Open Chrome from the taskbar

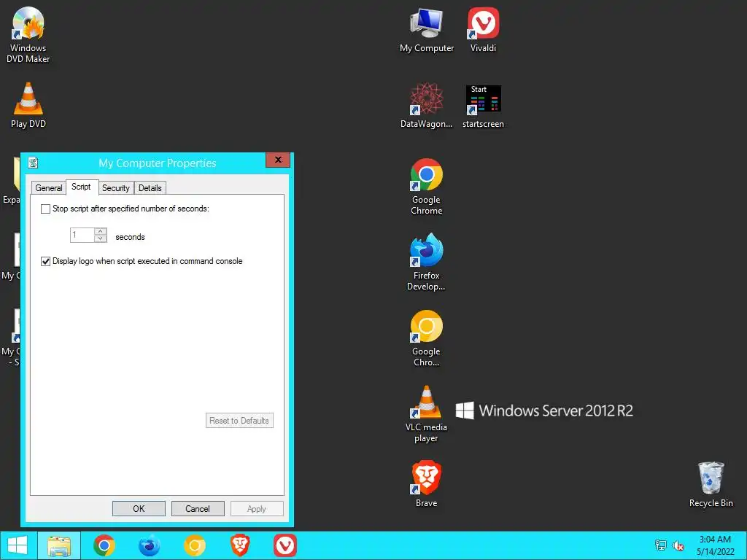104,545
